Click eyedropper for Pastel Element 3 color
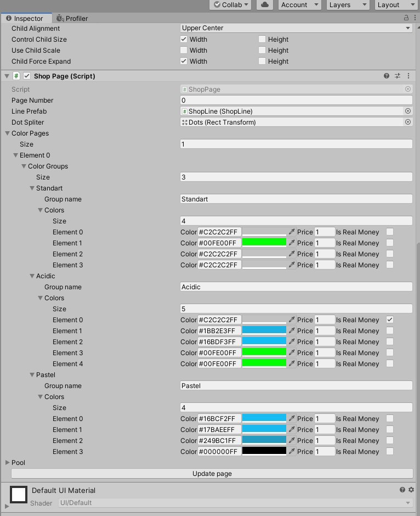This screenshot has width=420, height=516. pyautogui.click(x=292, y=451)
